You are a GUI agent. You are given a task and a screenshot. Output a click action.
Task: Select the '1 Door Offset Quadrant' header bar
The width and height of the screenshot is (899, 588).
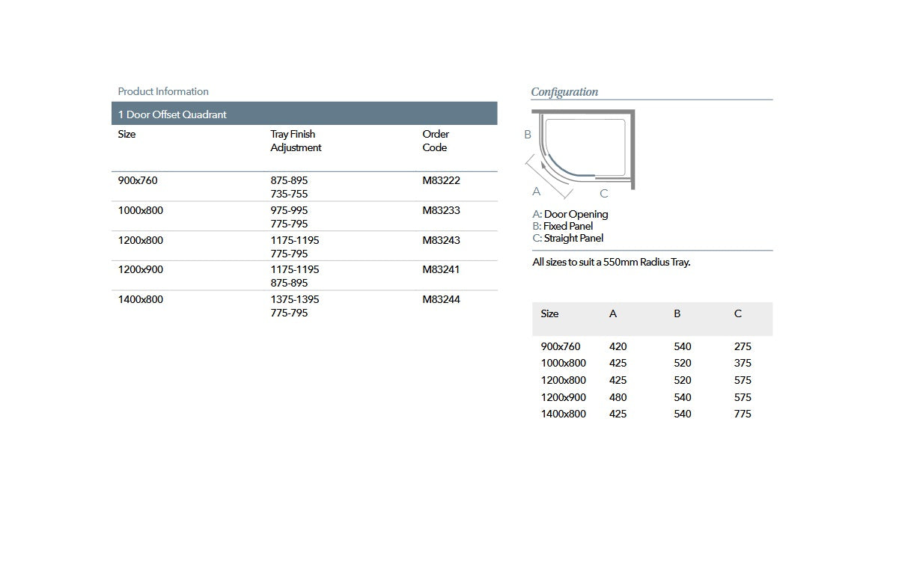pyautogui.click(x=304, y=114)
